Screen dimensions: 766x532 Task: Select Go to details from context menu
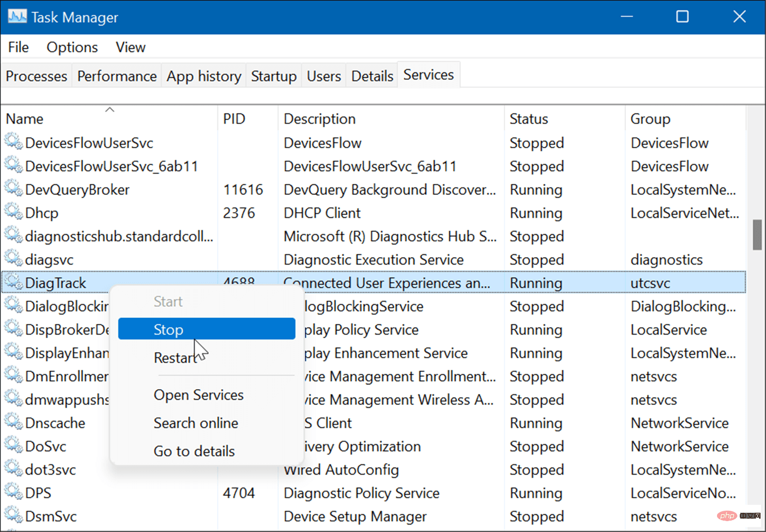[194, 451]
